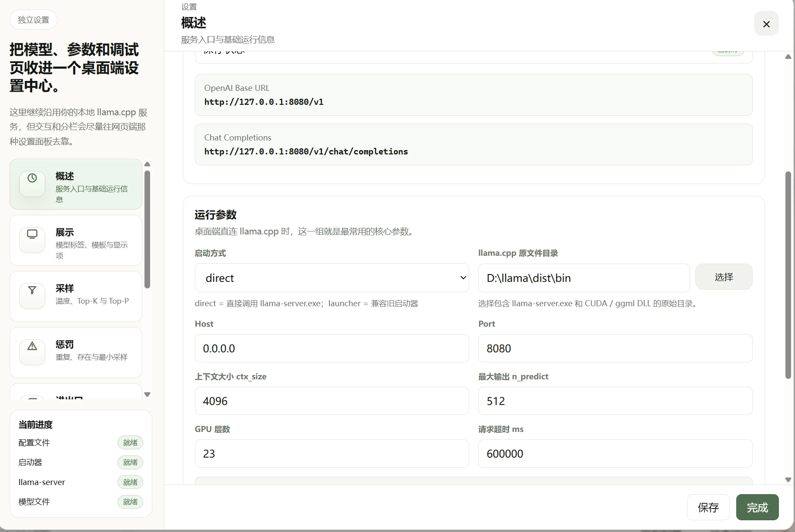Focus the llama.cpp 原文件目录 path field
Viewport: 795px width, 532px height.
(584, 278)
